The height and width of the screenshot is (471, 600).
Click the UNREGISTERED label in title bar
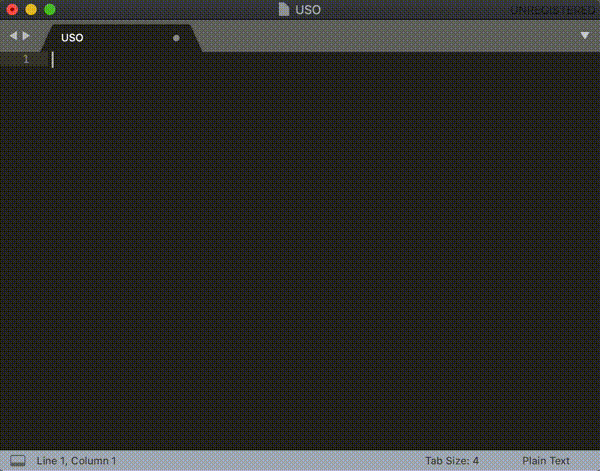point(553,10)
